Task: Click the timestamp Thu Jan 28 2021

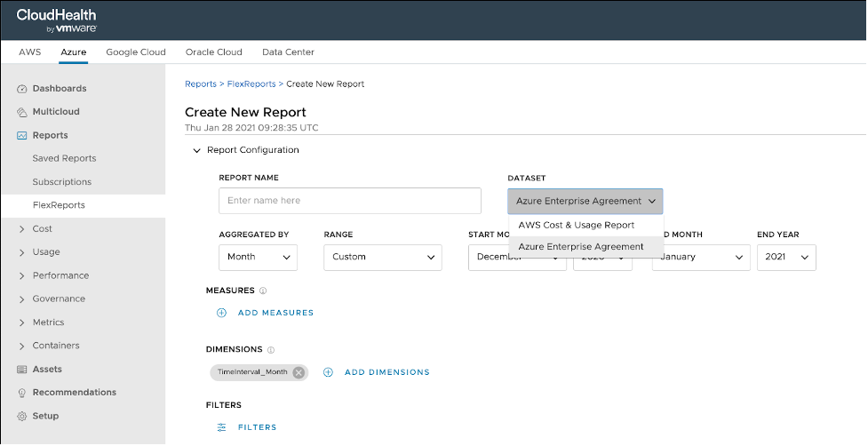Action: 251,128
